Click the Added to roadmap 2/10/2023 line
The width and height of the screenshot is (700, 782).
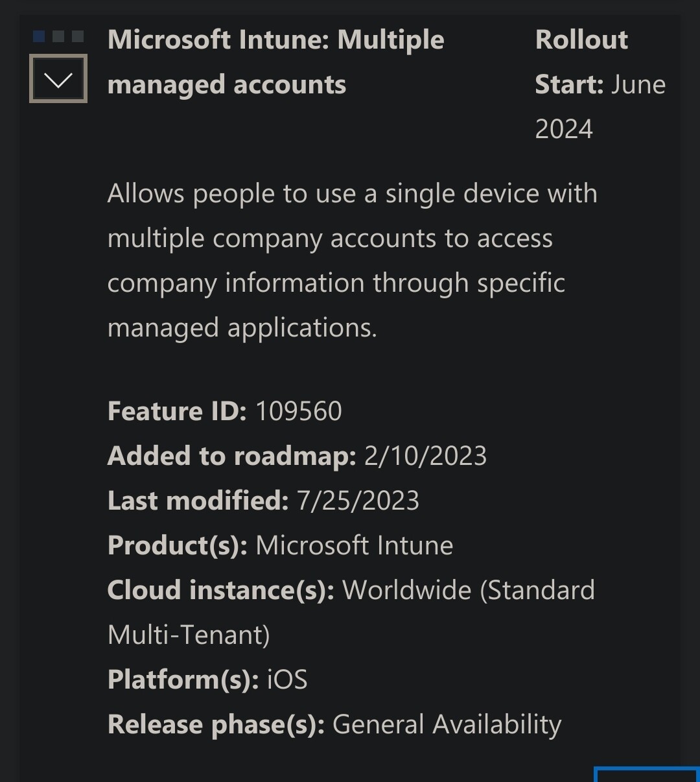coord(297,456)
